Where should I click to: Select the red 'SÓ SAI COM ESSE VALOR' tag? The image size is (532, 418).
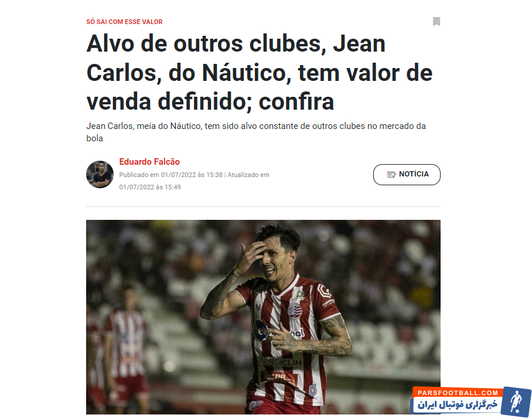pyautogui.click(x=124, y=22)
